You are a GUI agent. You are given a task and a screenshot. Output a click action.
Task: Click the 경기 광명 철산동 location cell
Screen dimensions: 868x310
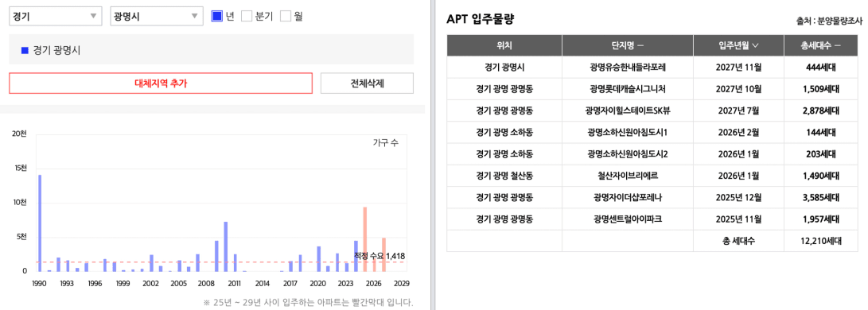[504, 176]
